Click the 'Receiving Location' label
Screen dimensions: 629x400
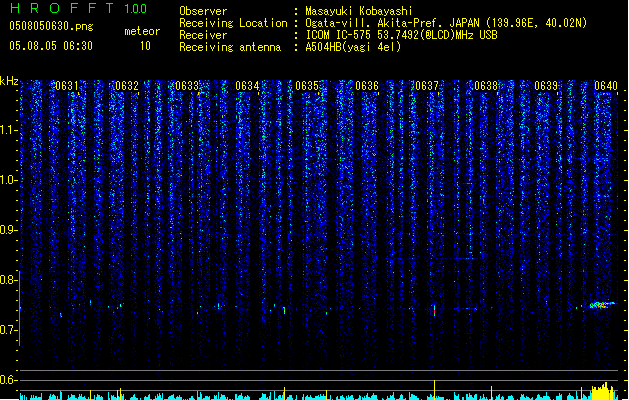tap(233, 23)
